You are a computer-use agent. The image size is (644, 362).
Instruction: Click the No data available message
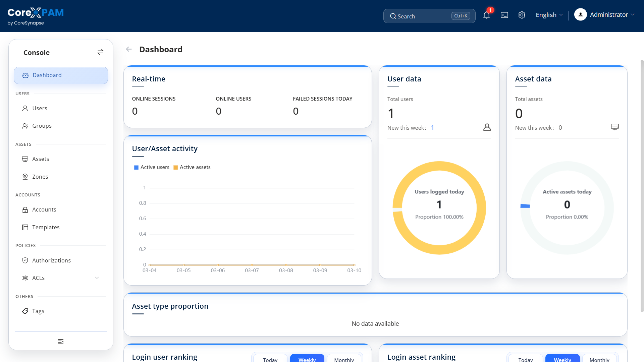[x=375, y=324]
